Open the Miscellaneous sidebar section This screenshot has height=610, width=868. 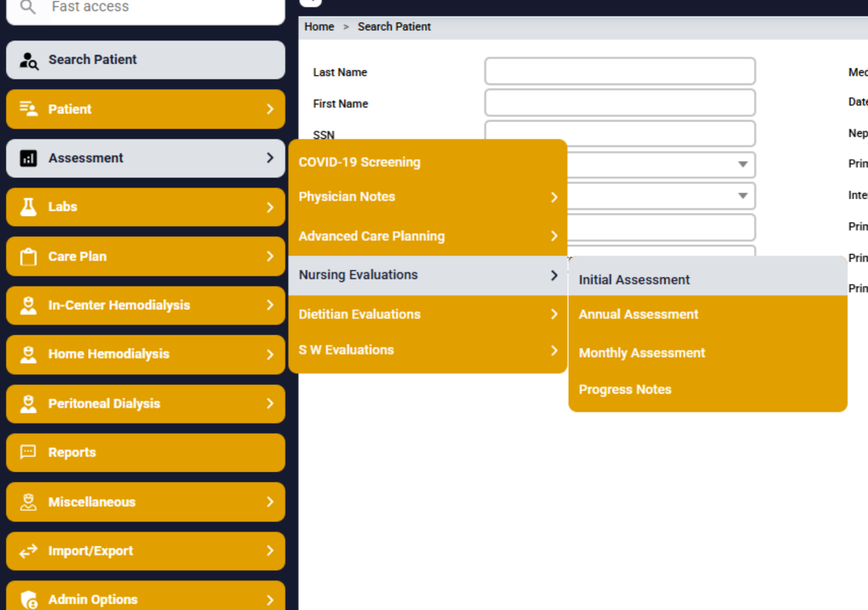click(x=145, y=502)
